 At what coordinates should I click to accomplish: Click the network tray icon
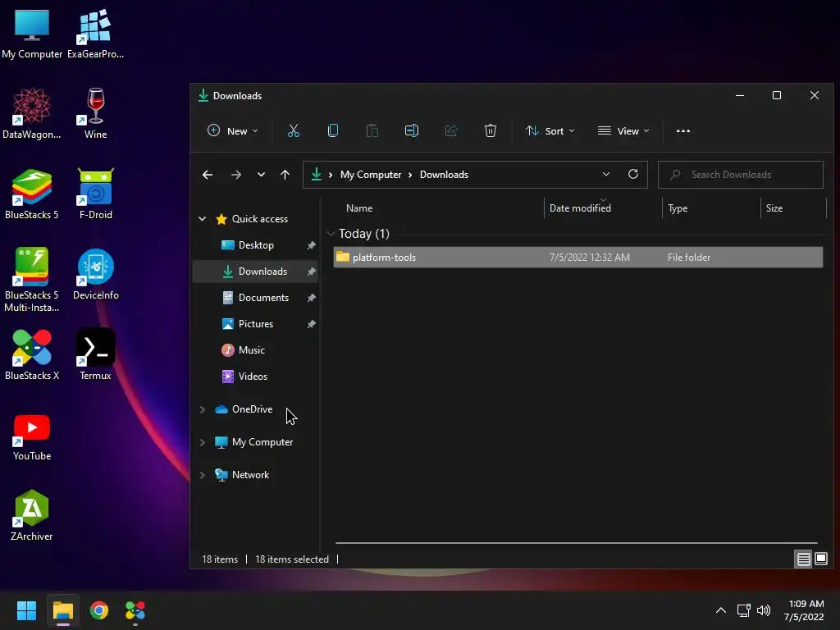coord(743,610)
